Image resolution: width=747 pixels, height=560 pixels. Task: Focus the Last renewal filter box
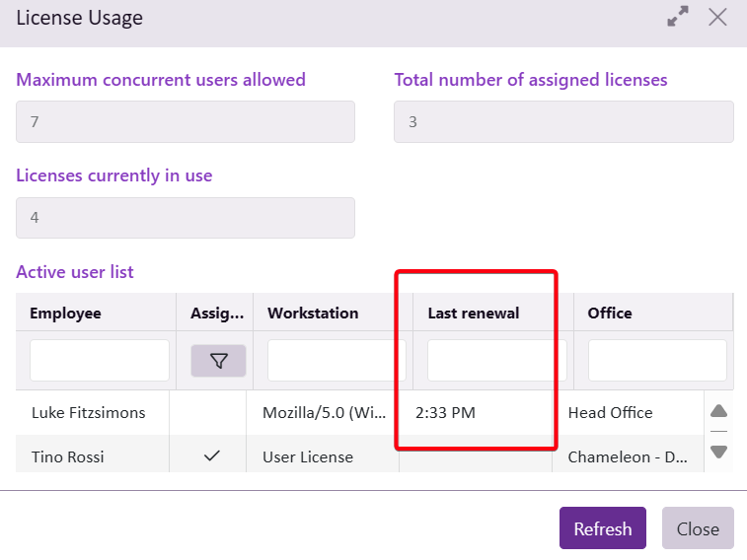click(490, 361)
